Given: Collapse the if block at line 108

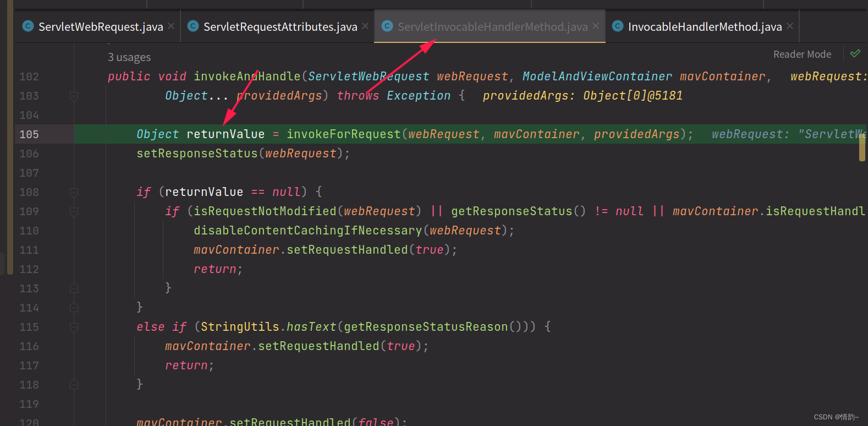Looking at the screenshot, I should click(x=74, y=193).
